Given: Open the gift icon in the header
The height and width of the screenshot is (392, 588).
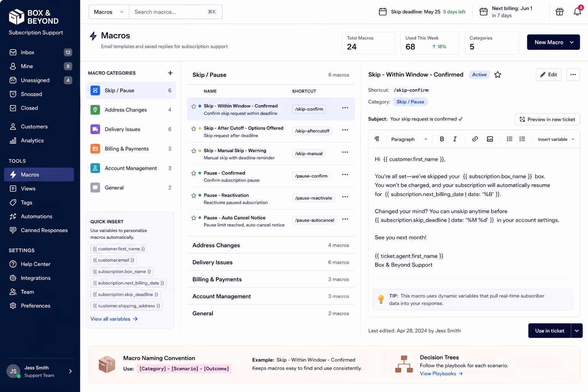Looking at the screenshot, I should tap(560, 12).
